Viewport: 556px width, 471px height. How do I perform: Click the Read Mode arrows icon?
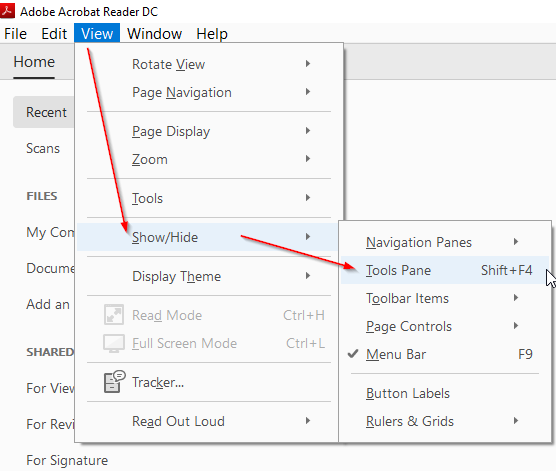(114, 315)
